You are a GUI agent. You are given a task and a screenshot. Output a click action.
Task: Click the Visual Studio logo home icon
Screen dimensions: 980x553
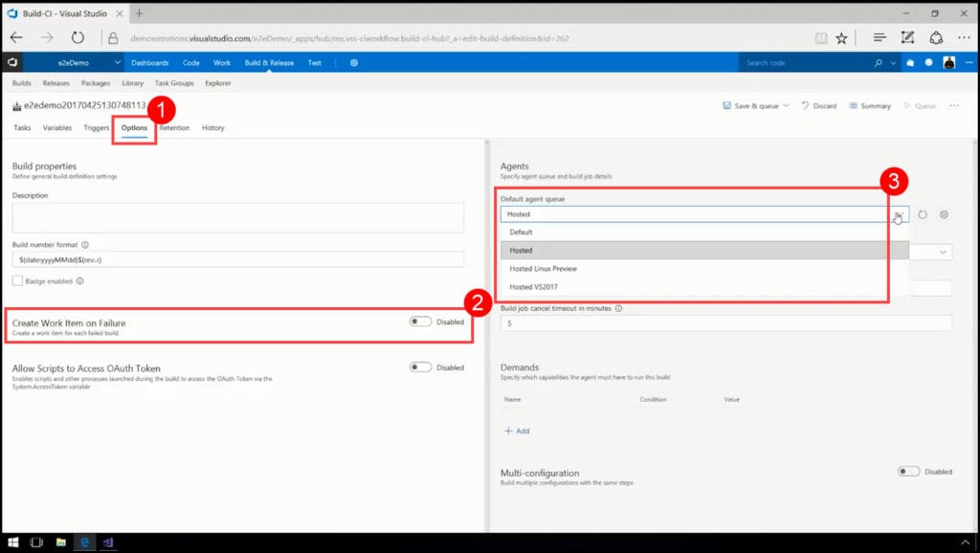point(11,62)
